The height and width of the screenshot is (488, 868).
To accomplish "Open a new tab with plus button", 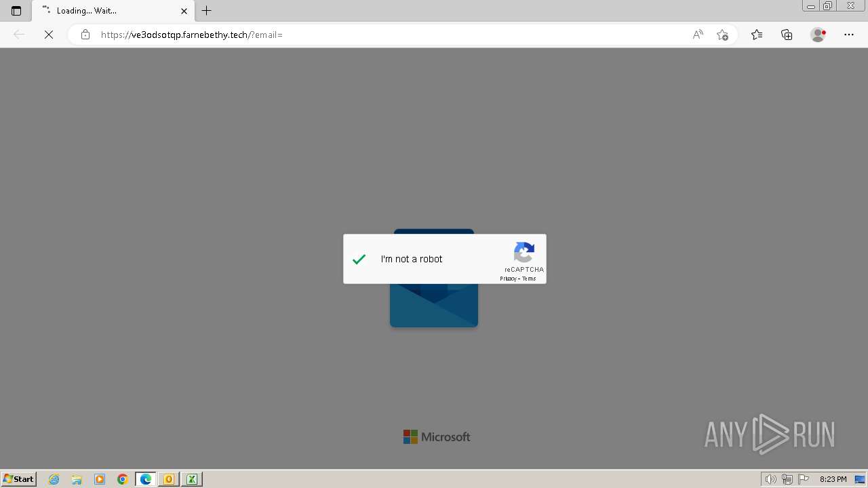I will point(207,11).
